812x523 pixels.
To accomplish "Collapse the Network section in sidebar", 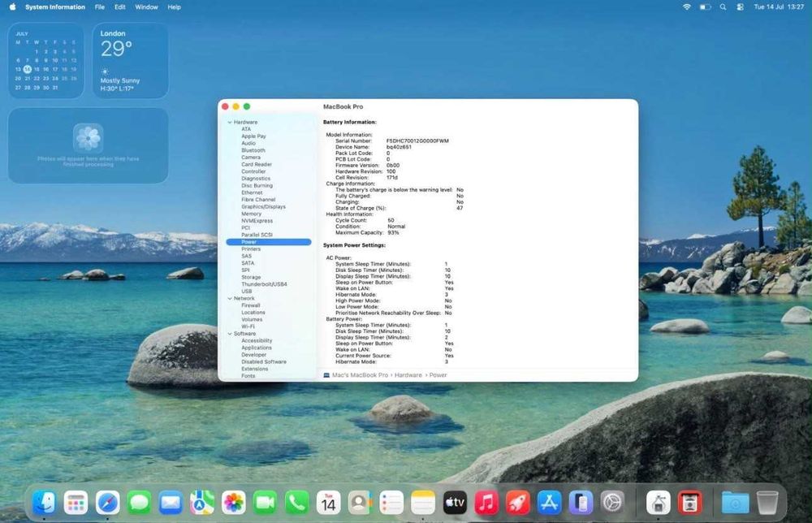I will (230, 298).
